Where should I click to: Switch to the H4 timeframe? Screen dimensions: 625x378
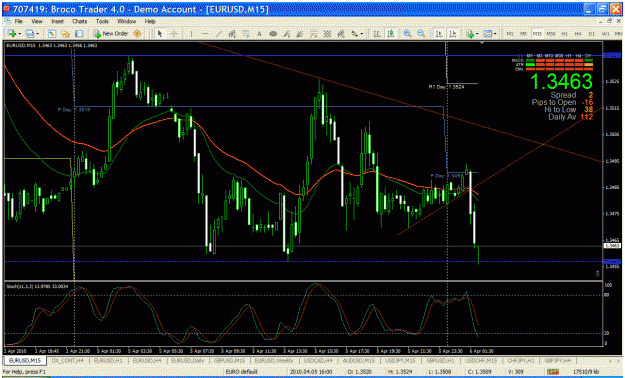578,34
